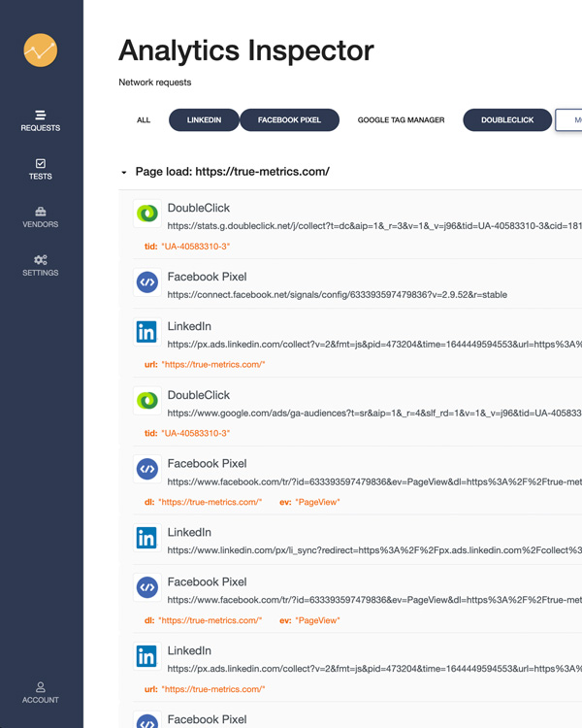Screen dimensions: 582x728
Task: Click the Analytics Inspector orange logo
Action: coord(41,50)
